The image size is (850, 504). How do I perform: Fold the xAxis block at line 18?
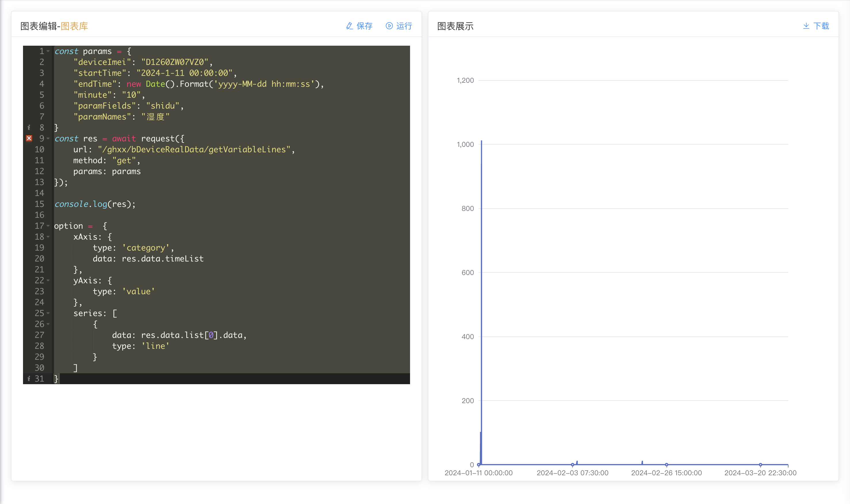(48, 237)
